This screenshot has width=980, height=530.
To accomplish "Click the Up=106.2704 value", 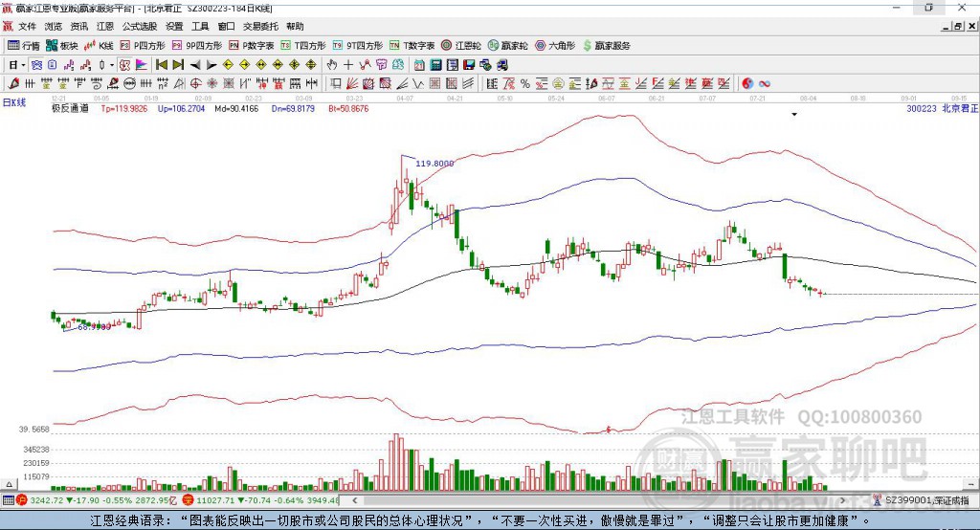I will [x=181, y=108].
